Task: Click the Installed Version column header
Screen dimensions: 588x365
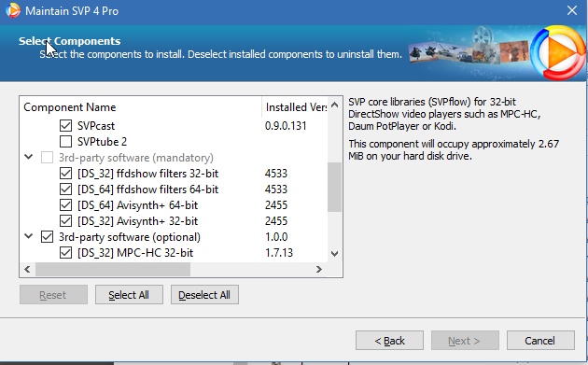Action: 295,107
